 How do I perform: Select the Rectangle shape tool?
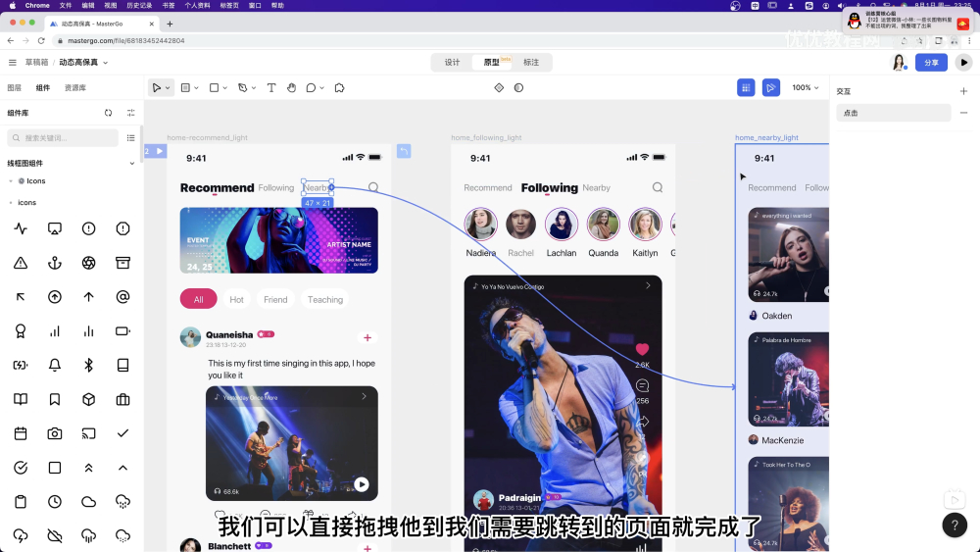(x=215, y=88)
